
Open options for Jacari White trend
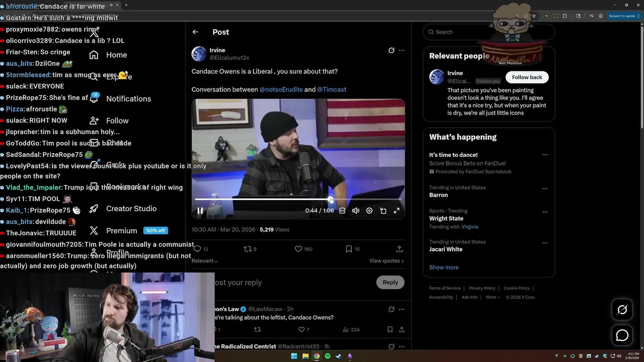(x=545, y=243)
